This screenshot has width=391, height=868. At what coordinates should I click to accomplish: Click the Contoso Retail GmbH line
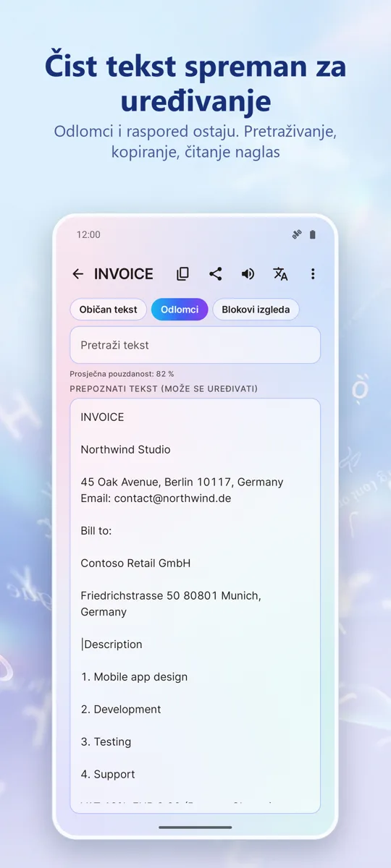click(x=135, y=563)
